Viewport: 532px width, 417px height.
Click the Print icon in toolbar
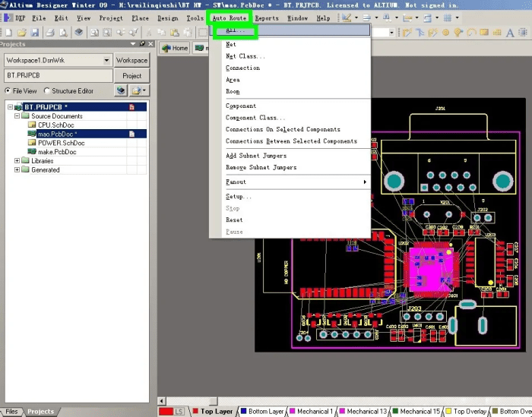49,33
